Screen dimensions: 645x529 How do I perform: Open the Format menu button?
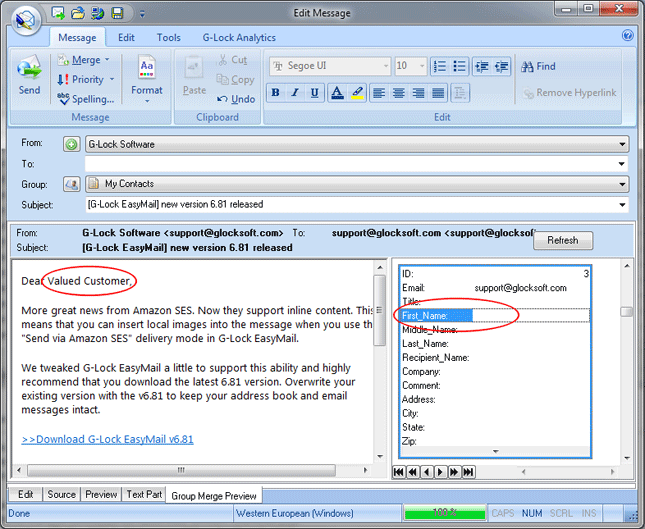point(146,79)
